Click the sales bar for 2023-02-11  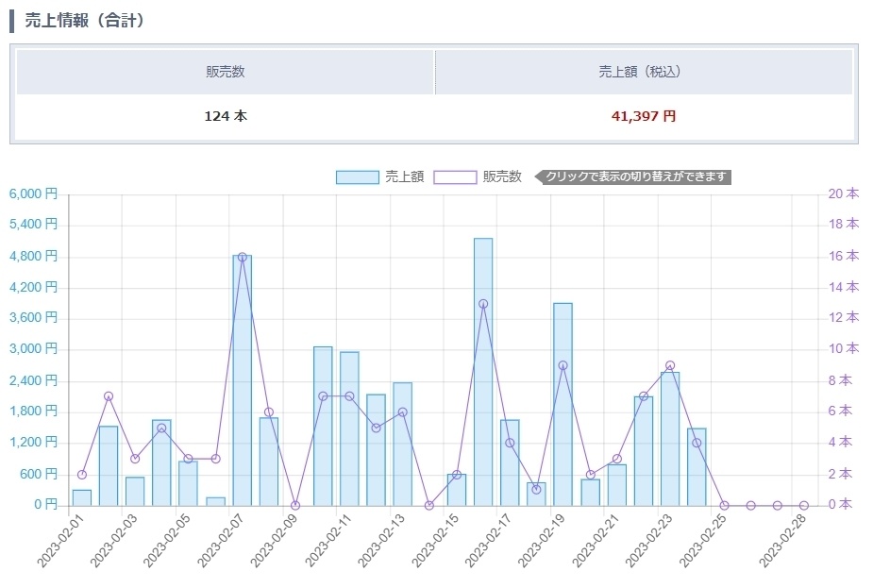coord(349,428)
